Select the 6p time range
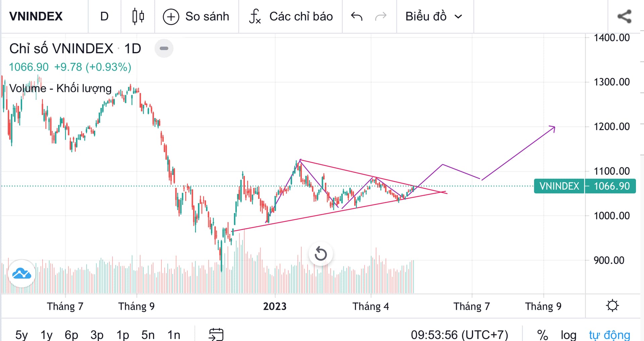Screen dimensions: 644x341 tap(71, 334)
